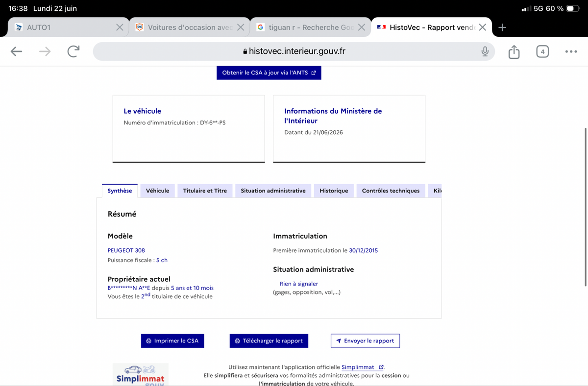The height and width of the screenshot is (386, 588).
Task: Reload the page with the refresh icon
Action: [x=73, y=51]
